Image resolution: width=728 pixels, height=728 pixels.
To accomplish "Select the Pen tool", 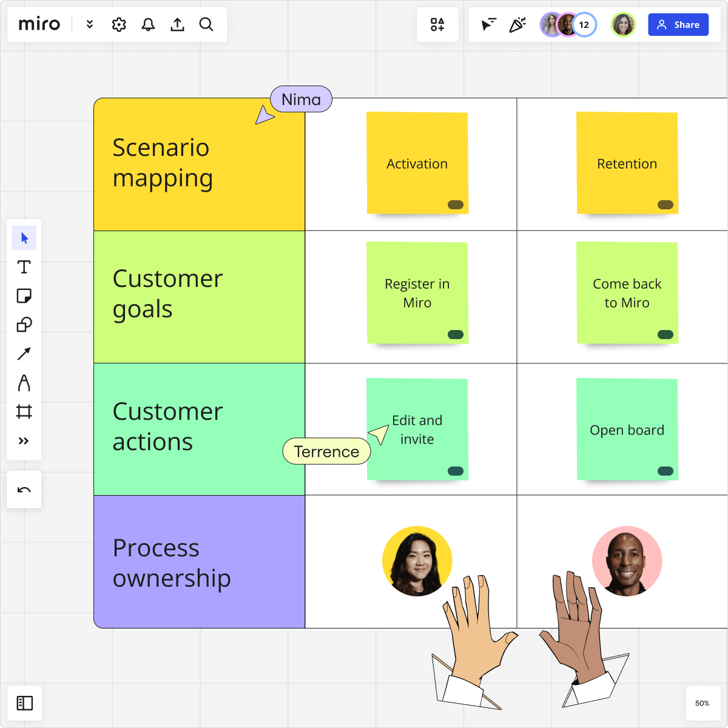I will 24,383.
